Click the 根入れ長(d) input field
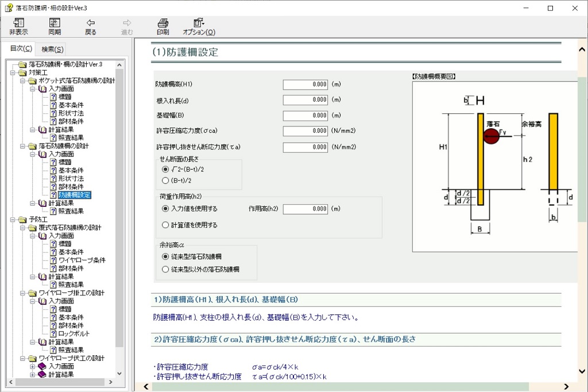 (305, 100)
